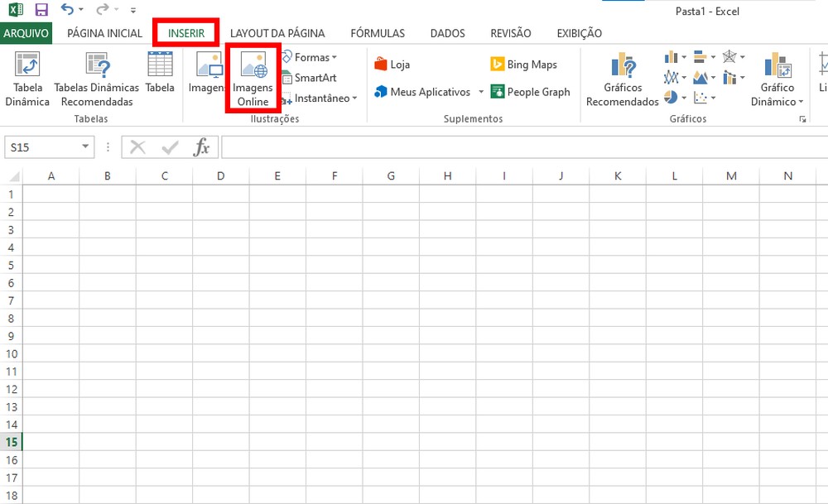Open Tabelas Dinâmicas Recomendadas

click(x=96, y=78)
